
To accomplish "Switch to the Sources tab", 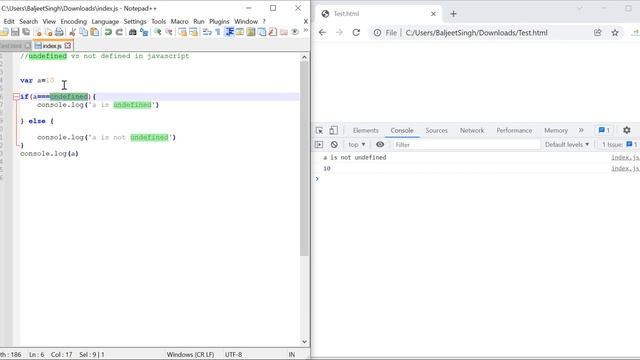I will pyautogui.click(x=436, y=130).
